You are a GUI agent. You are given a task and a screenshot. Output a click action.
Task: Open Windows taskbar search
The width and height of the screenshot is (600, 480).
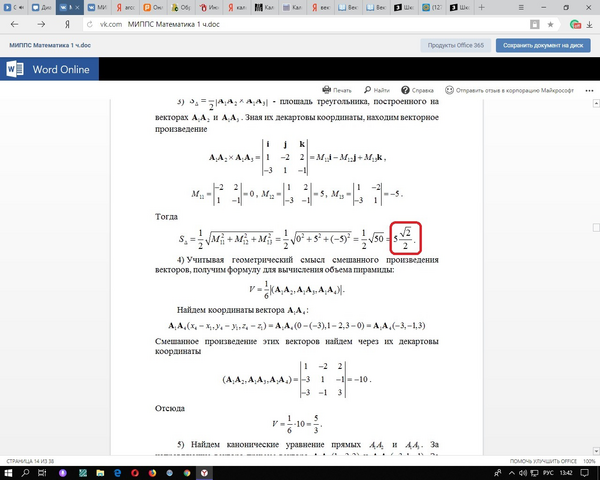point(25,473)
